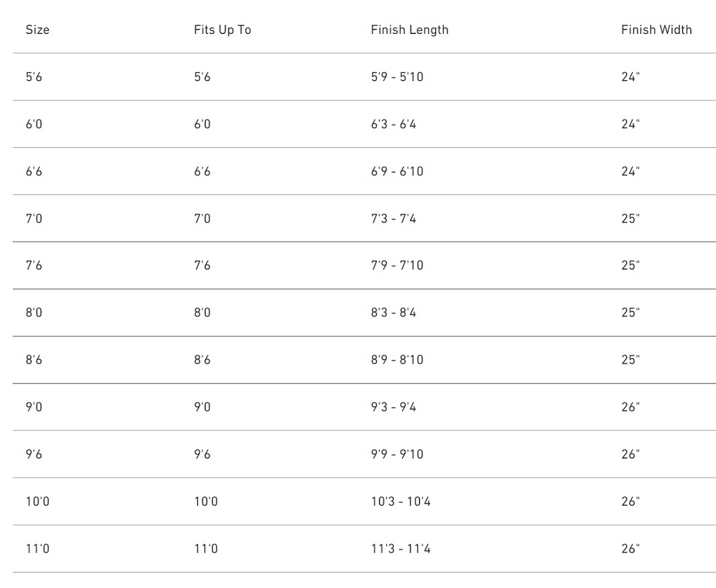Screen dimensions: 716x588
Task: Click the 8'9 - 8'10 finish length cell
Action: tap(397, 360)
